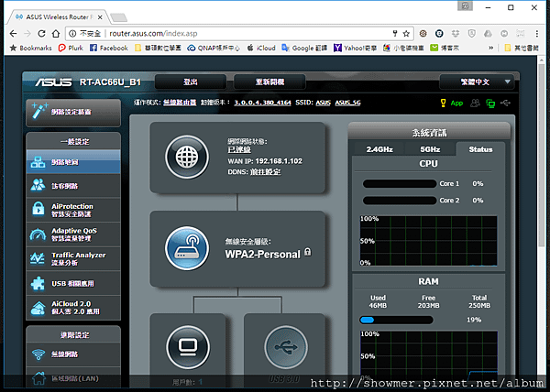The width and height of the screenshot is (550, 392).
Task: Select the Status tab
Action: (480, 149)
